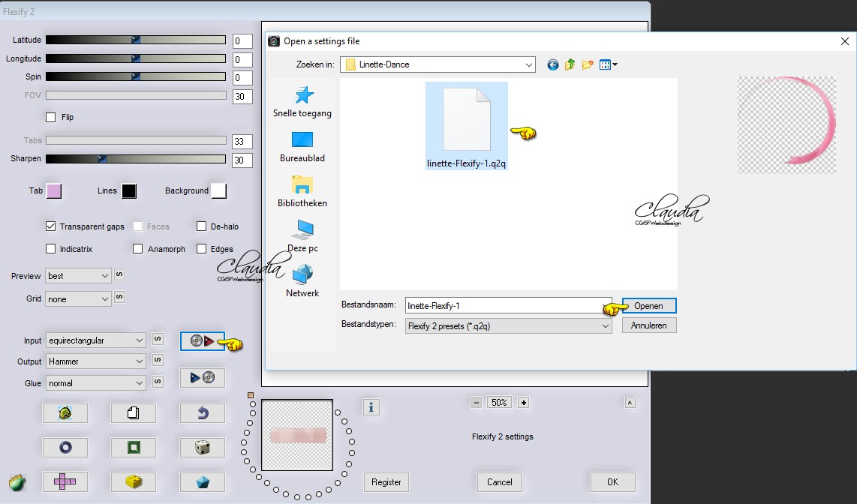Click the S button beside Output

click(158, 359)
